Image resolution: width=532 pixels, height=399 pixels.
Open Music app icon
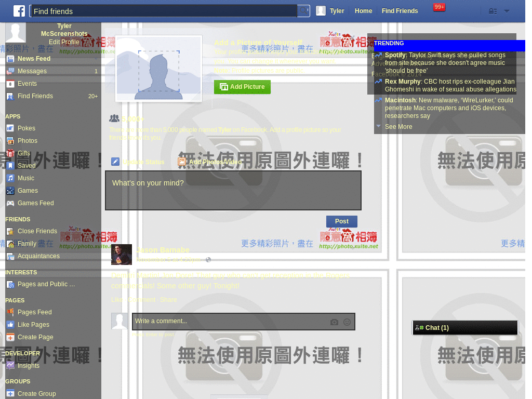(10, 178)
